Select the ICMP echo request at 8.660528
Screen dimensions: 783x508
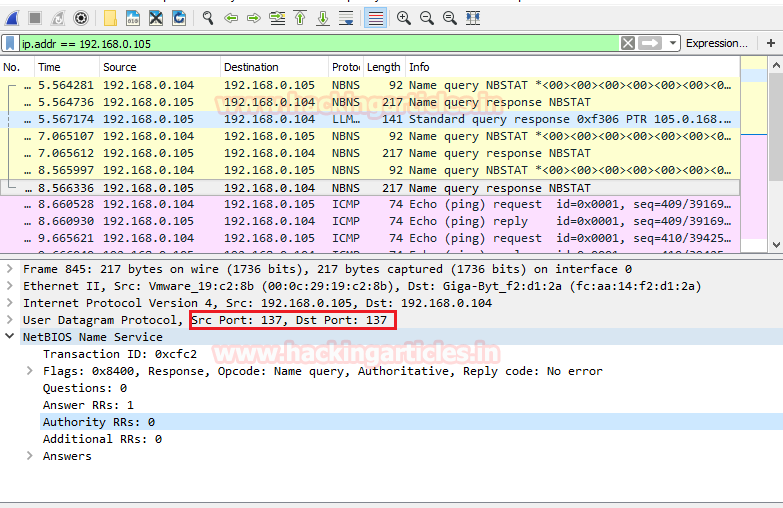coord(370,204)
